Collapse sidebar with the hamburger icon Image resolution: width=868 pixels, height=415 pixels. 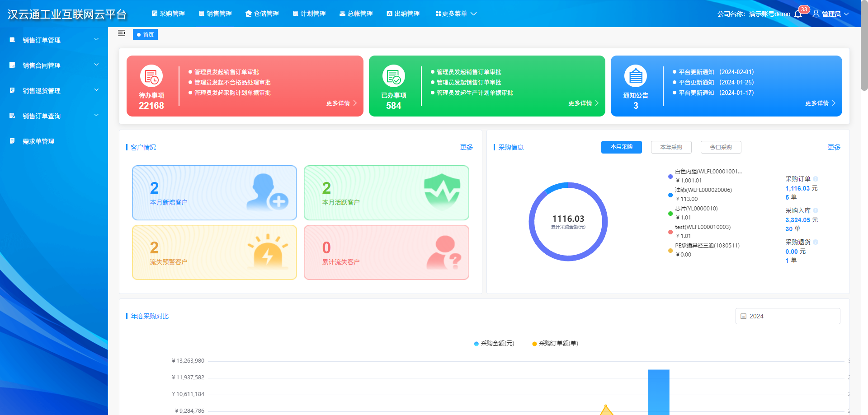pyautogui.click(x=122, y=33)
